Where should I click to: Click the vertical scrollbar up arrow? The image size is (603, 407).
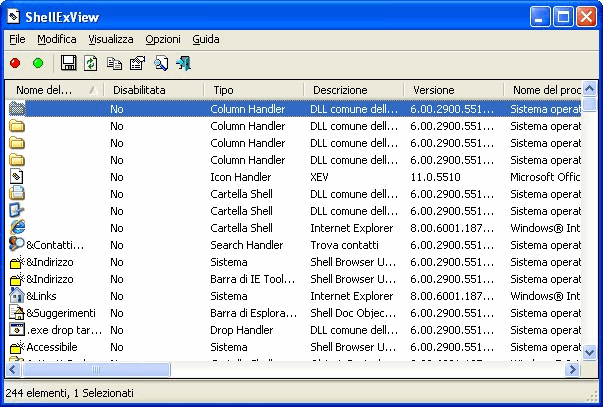(590, 89)
